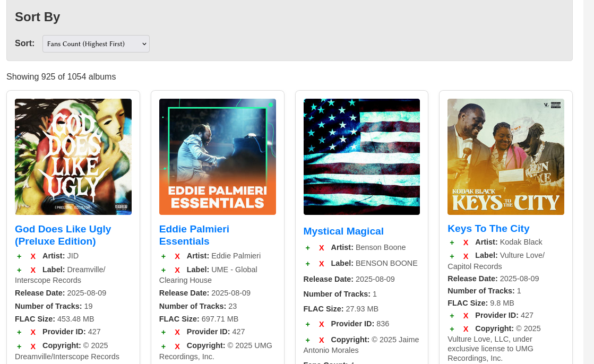Click plus beside Label: UME - Global Clearing House
The image size is (594, 364).
click(163, 270)
